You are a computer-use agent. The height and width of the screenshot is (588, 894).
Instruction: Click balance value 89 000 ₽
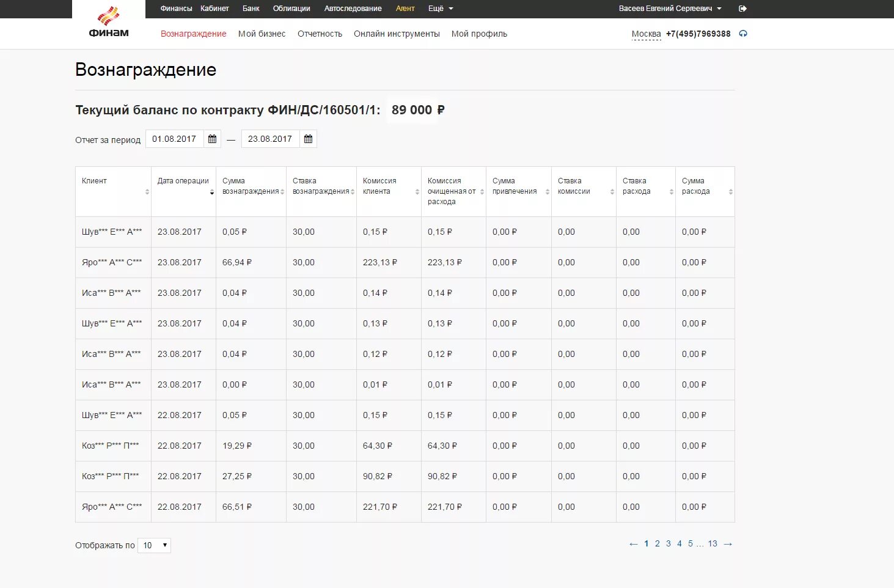coord(418,110)
